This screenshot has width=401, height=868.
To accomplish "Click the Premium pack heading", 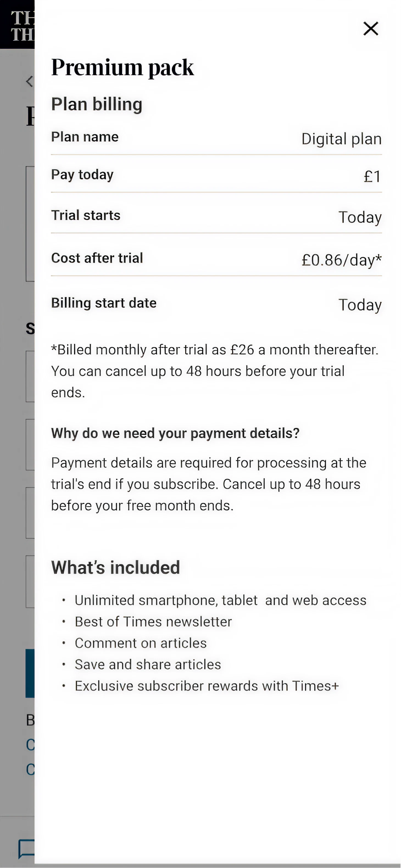I will coord(122,67).
